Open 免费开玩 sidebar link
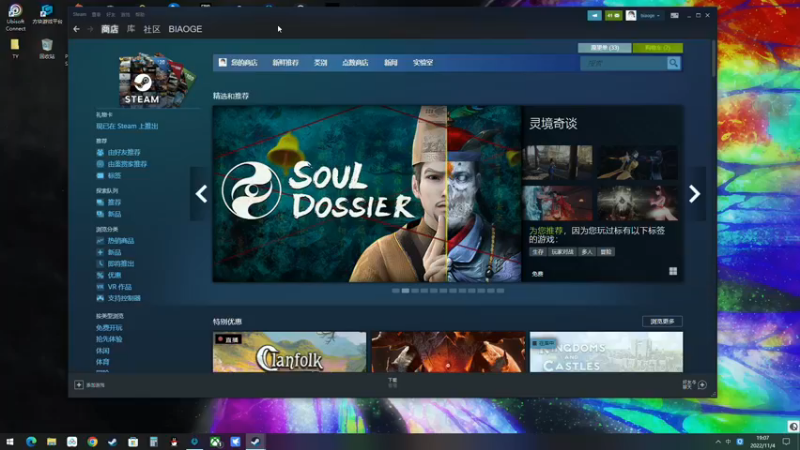 click(x=109, y=328)
